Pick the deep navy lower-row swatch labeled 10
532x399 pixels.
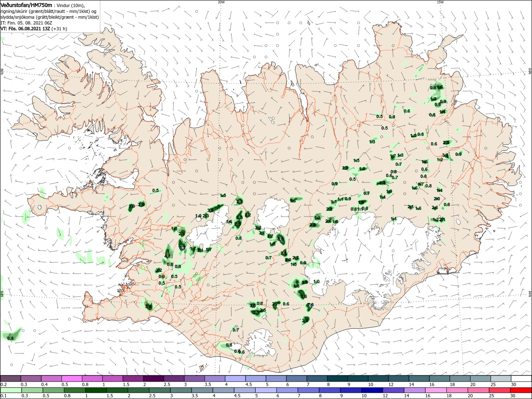tap(371, 390)
